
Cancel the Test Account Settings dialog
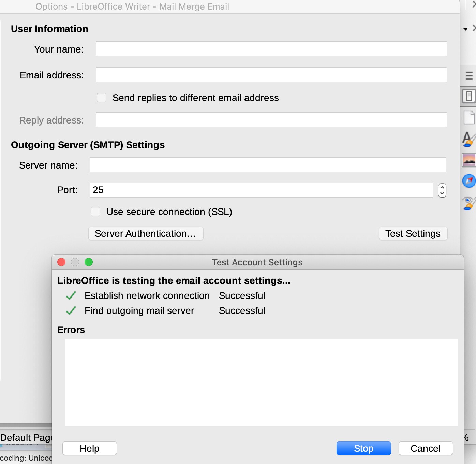426,448
